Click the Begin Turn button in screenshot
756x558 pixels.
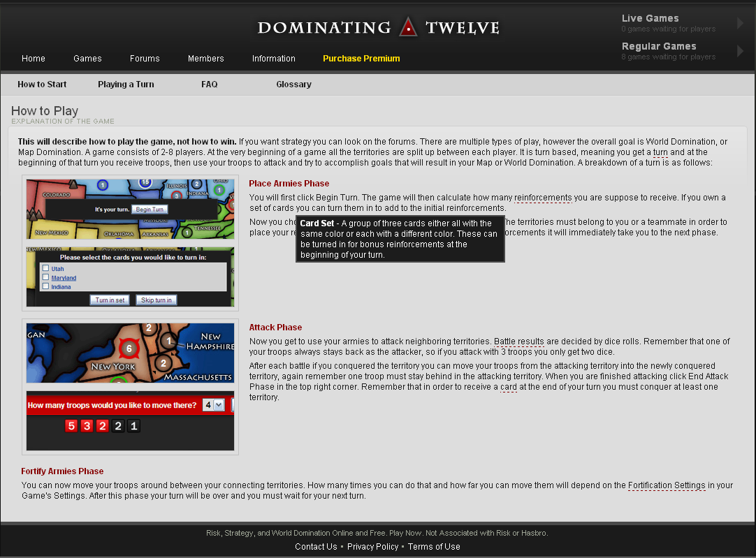(150, 209)
